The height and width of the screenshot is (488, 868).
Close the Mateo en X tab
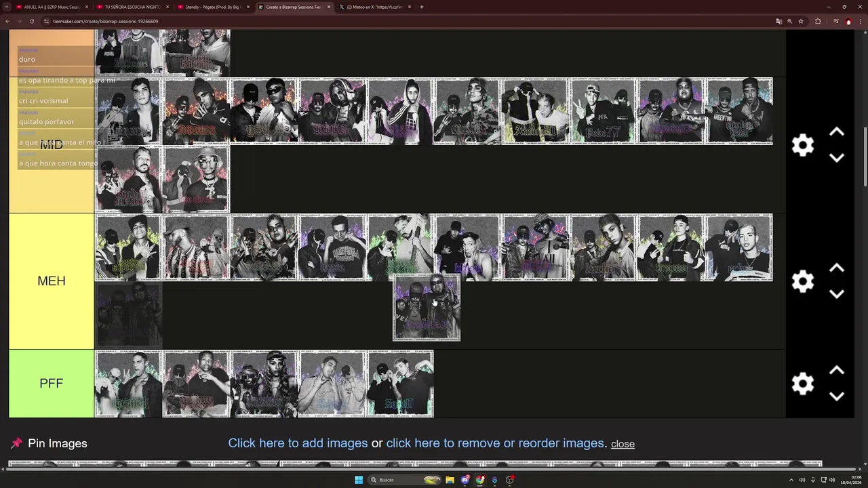pos(409,7)
